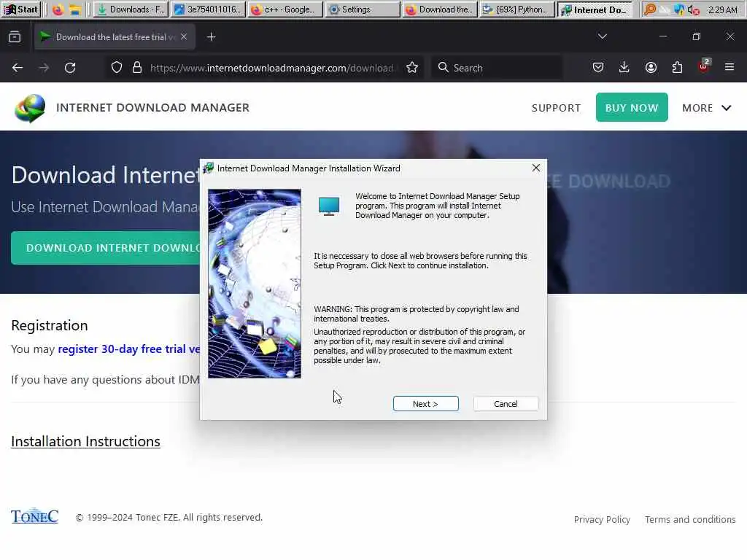Bookmark this page with the star icon
This screenshot has width=747, height=560.
pos(412,68)
